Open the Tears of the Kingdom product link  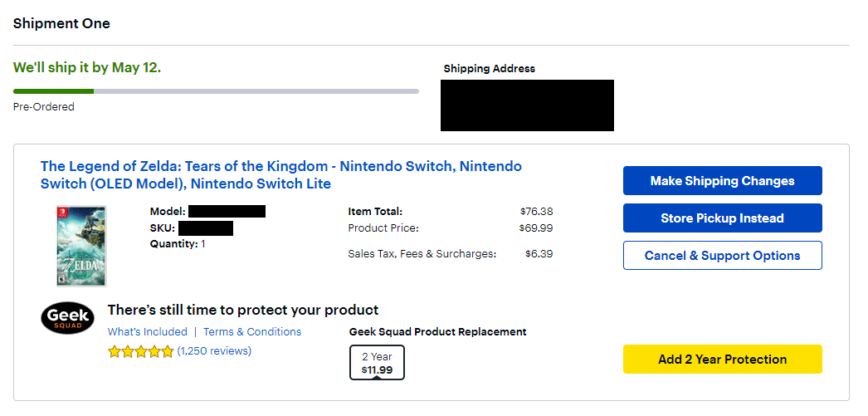click(x=280, y=174)
